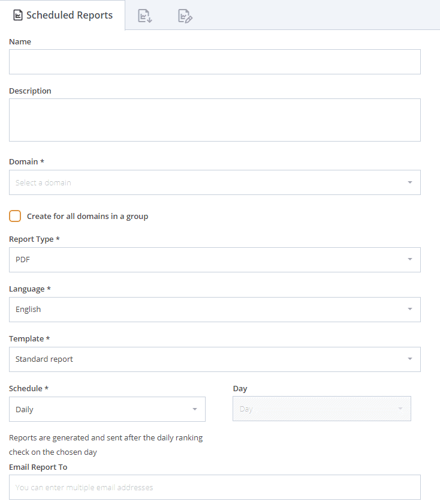Click the Domain dropdown arrow
This screenshot has width=440, height=504.
tap(410, 182)
